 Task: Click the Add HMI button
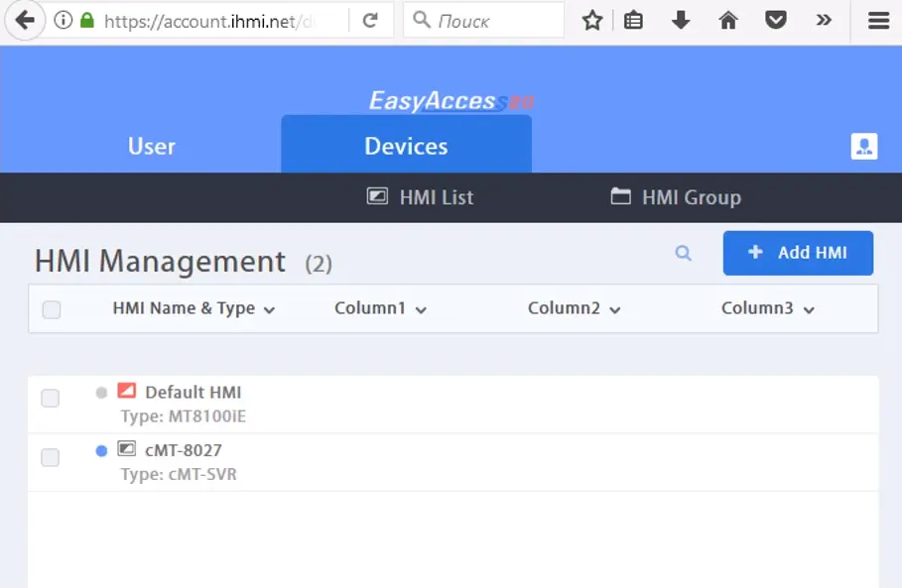[x=798, y=253]
